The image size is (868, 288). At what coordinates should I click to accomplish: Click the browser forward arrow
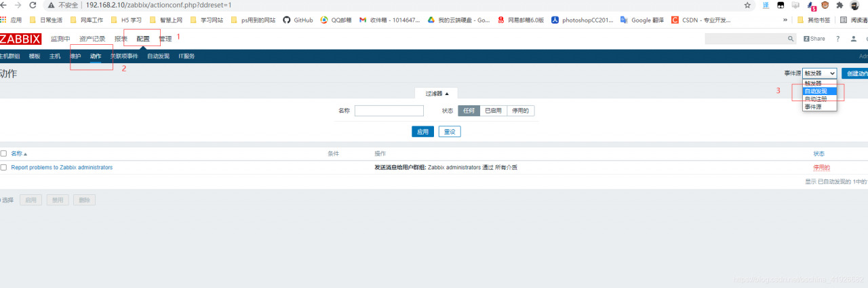point(18,5)
